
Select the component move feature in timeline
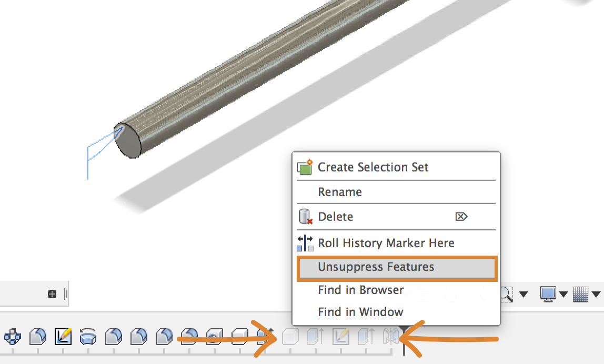coord(13,337)
